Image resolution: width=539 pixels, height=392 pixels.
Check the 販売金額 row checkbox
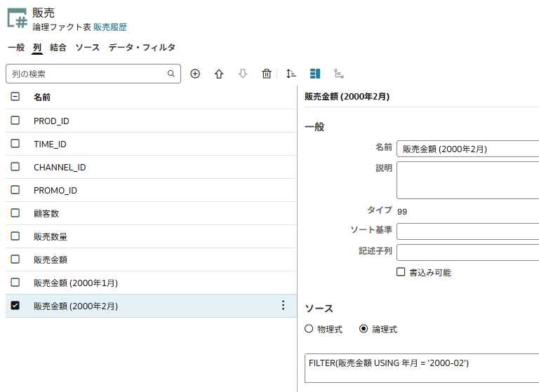(15, 259)
